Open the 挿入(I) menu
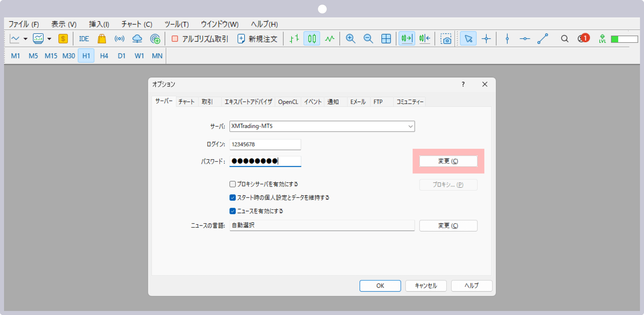The height and width of the screenshot is (315, 644). point(99,24)
